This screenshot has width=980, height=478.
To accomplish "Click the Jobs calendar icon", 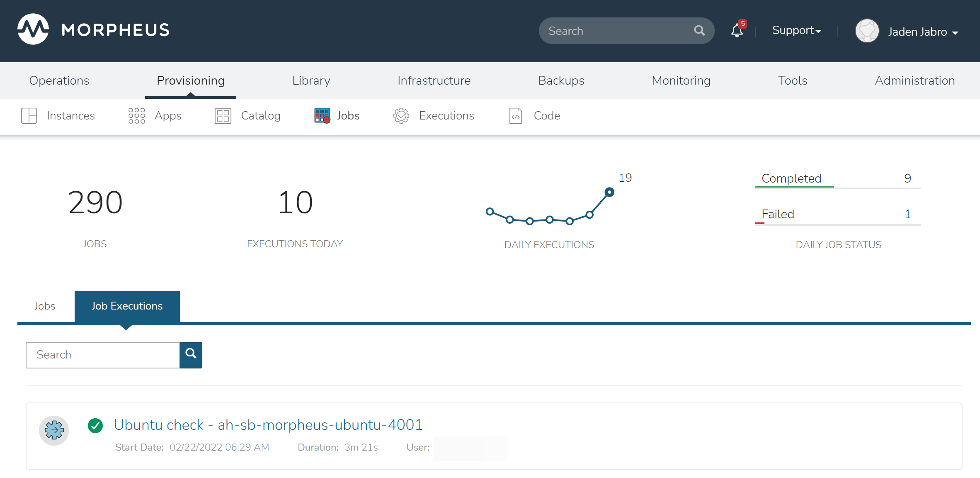I will click(322, 116).
